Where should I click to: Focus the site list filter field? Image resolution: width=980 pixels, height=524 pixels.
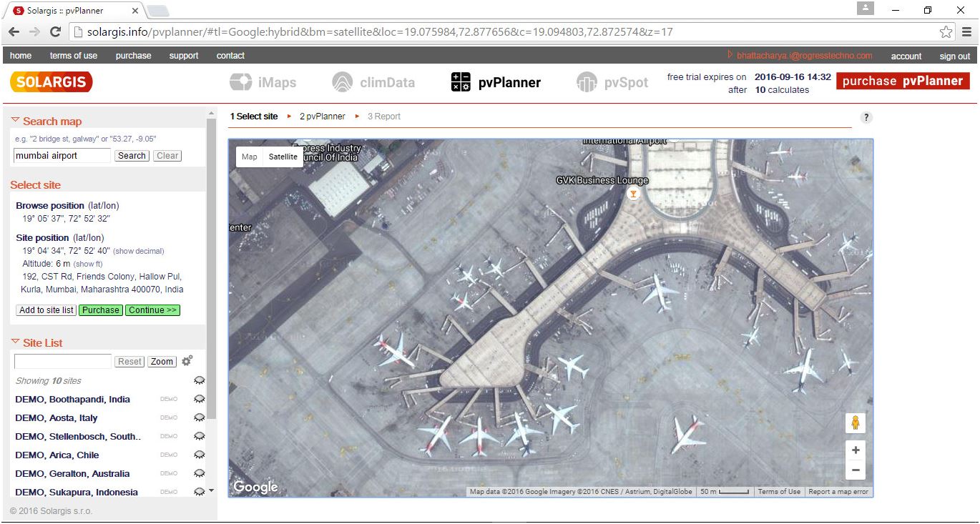[x=63, y=362]
